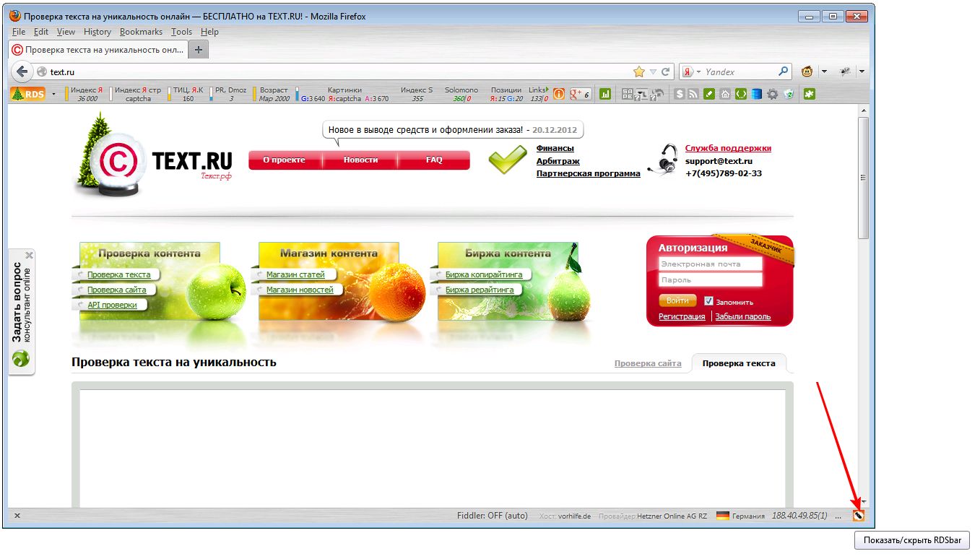980x559 pixels.
Task: Open the Help menu
Action: [x=209, y=32]
